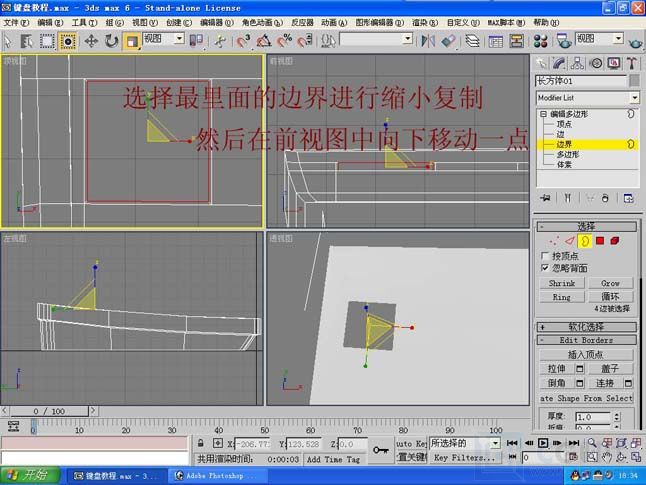Open the 工具 menu
Screen dimensions: 646x485
(85, 23)
